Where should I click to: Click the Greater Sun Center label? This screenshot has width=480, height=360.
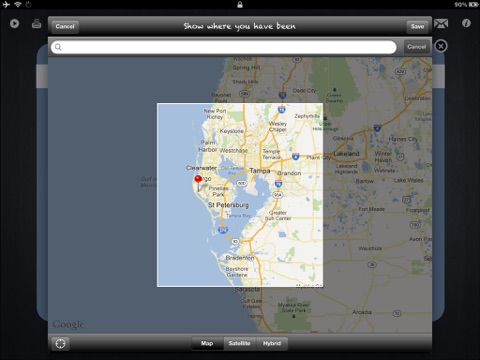pos(278,215)
